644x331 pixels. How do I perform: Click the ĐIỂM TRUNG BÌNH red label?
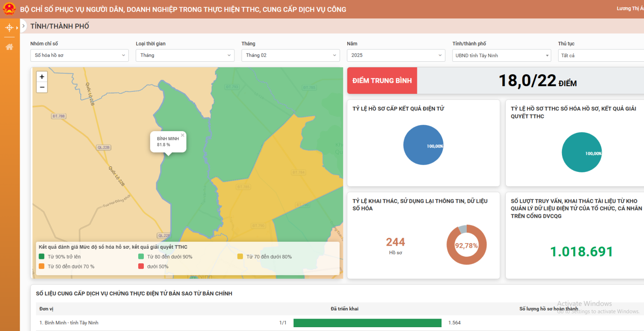tap(382, 81)
